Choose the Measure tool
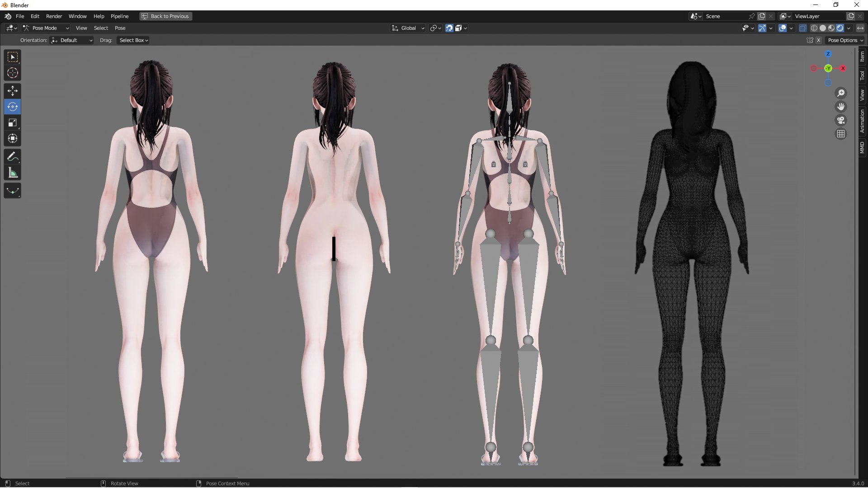868x488 pixels. pos(13,173)
